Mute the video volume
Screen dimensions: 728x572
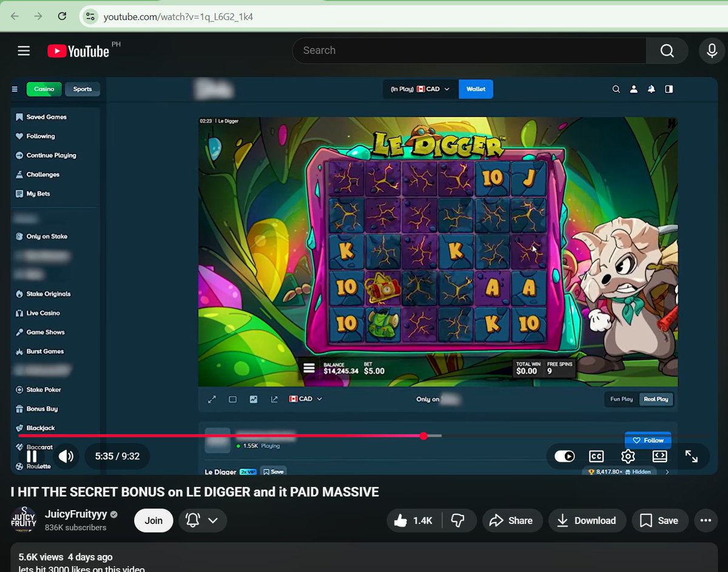point(66,456)
